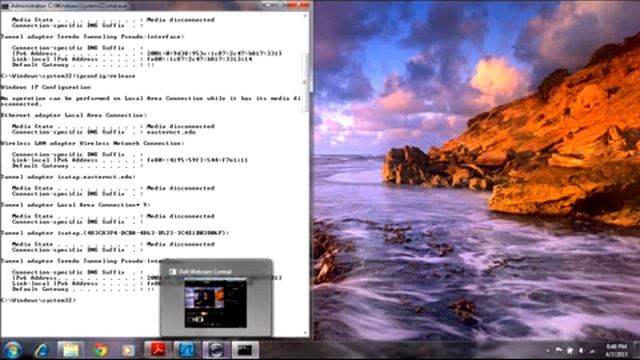
Task: Click Tunnel adapter Local Area Connection* 9 heading
Action: [x=76, y=205]
